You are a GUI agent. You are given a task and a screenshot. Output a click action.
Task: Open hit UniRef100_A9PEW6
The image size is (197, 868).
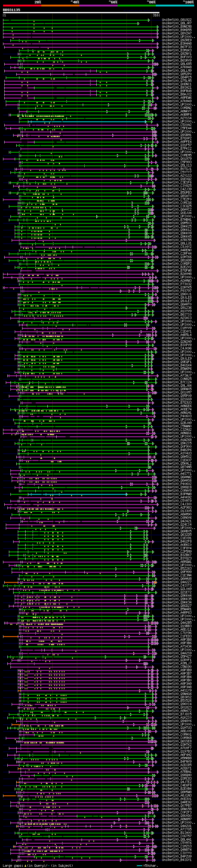(x=177, y=98)
